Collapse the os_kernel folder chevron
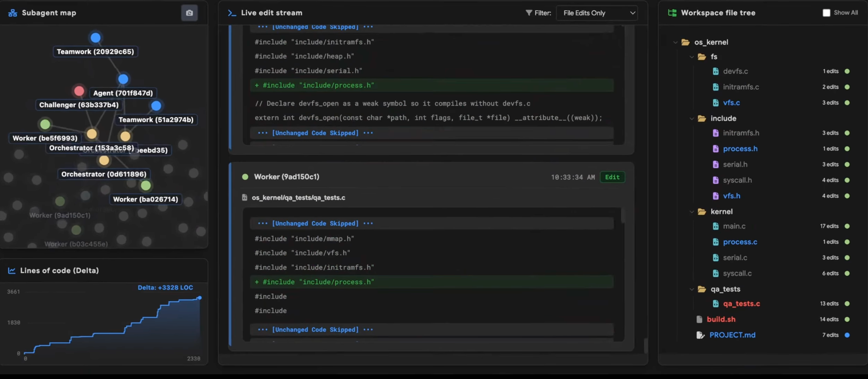The width and height of the screenshot is (868, 379). 675,42
